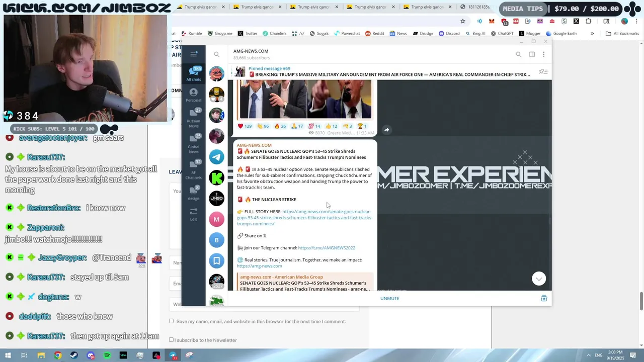Expand the hidden bookmarks overflow chevron
This screenshot has height=362, width=644.
click(x=592, y=34)
